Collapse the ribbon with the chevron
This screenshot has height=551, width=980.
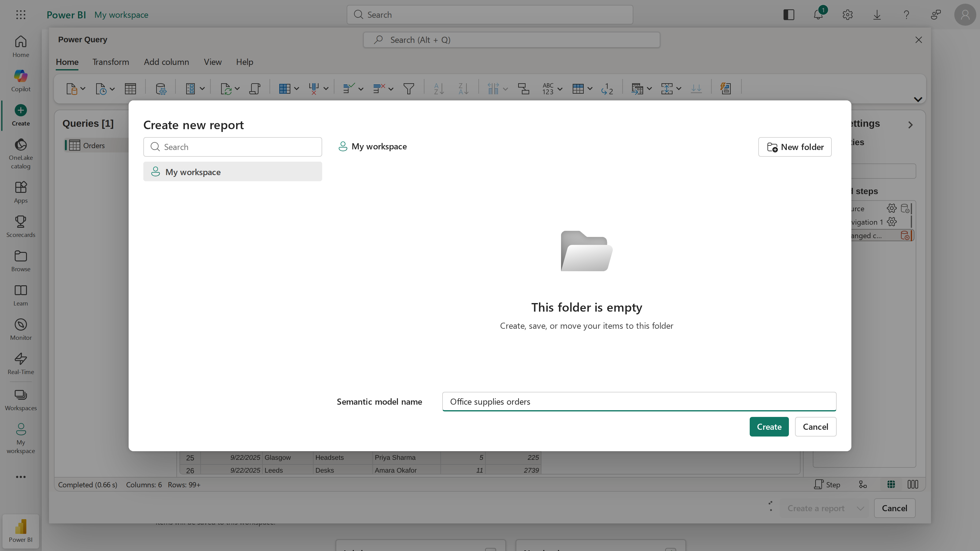[918, 99]
